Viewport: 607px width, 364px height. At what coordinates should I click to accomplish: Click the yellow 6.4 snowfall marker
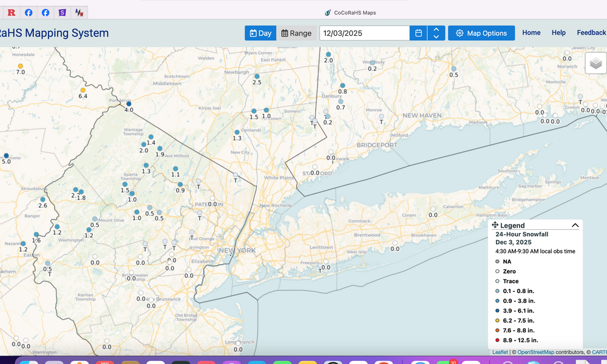(x=83, y=90)
